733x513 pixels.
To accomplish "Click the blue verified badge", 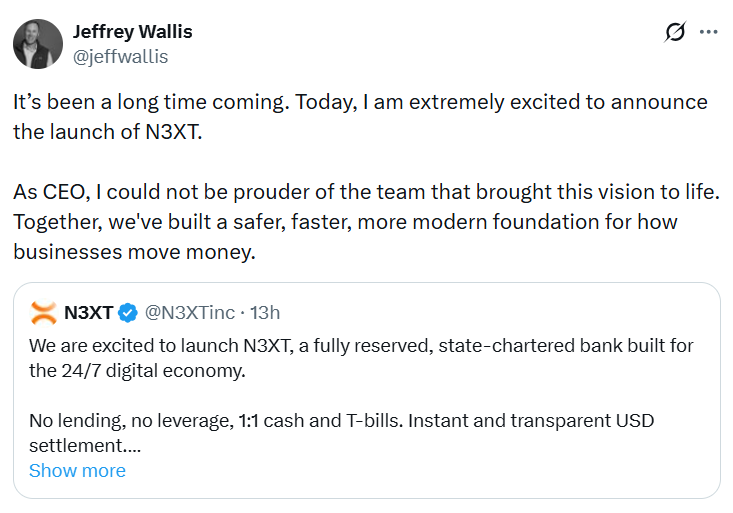I will 128,313.
